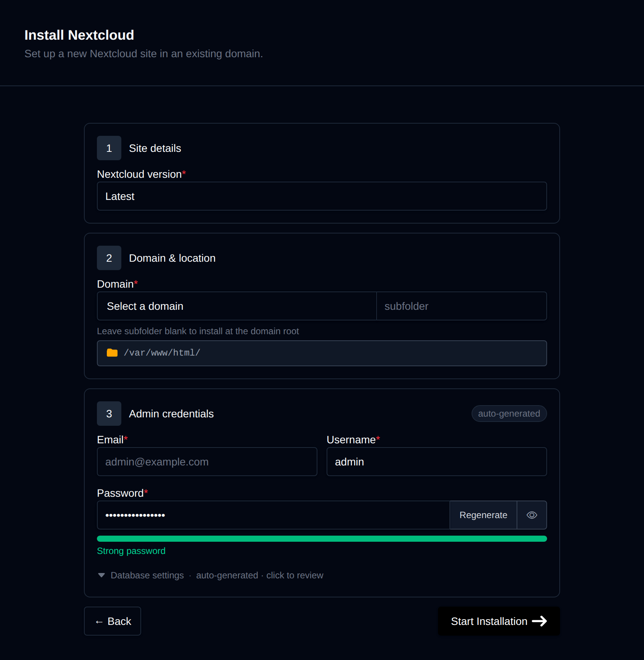Click the 'Set up a new Nextcloud site' subtitle
The height and width of the screenshot is (660, 644).
(144, 54)
